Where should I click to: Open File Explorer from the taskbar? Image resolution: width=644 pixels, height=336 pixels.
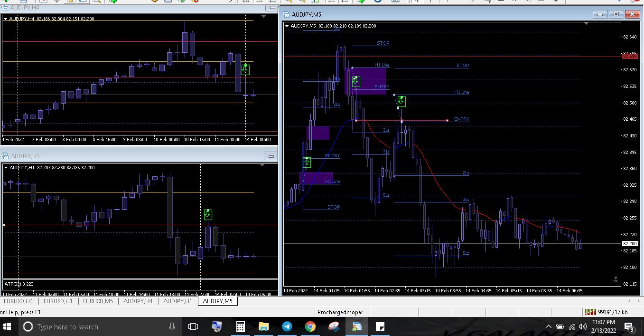[x=263, y=326]
